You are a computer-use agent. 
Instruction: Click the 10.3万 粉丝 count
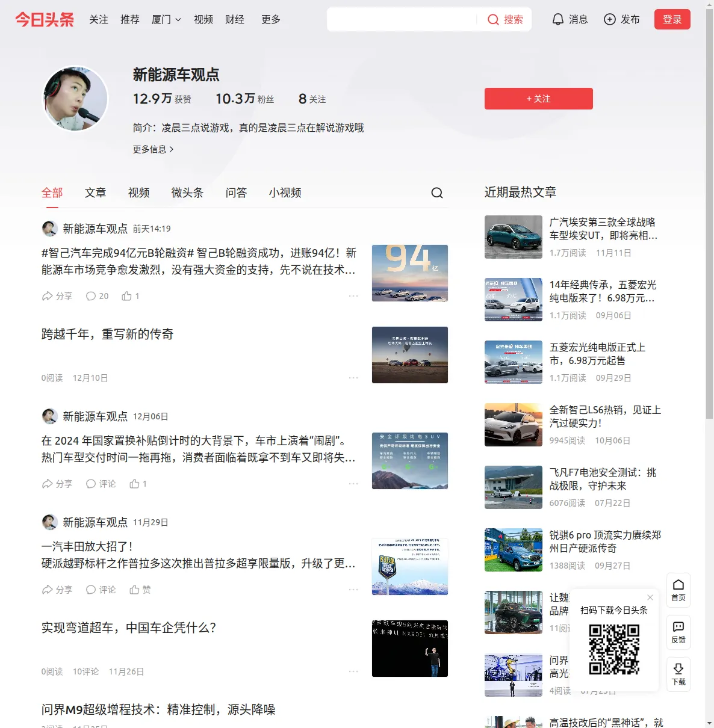244,99
